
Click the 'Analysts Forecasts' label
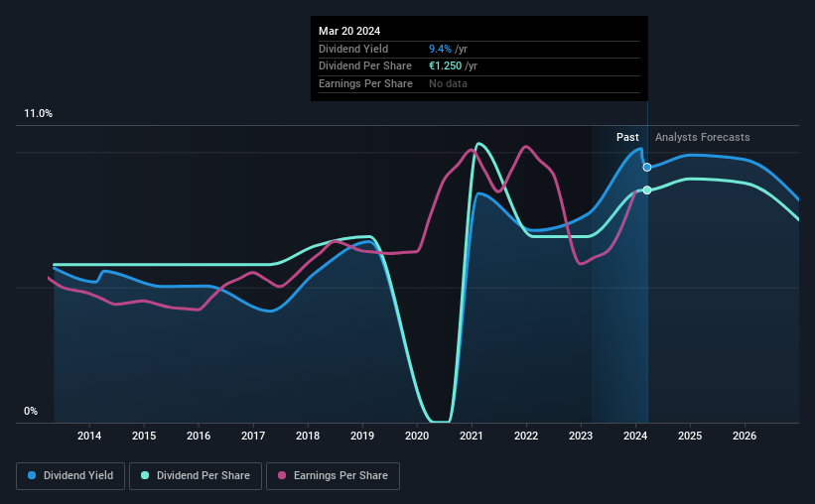[x=702, y=137]
